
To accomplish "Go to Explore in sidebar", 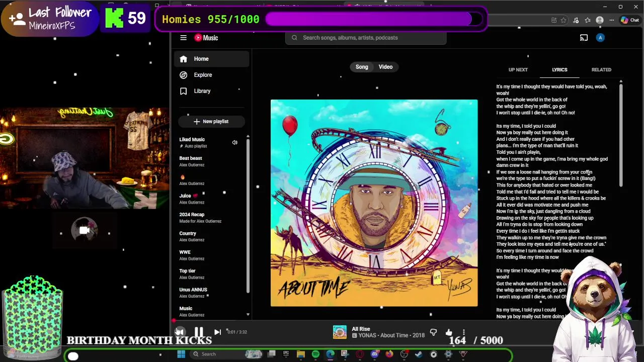I will point(211,75).
